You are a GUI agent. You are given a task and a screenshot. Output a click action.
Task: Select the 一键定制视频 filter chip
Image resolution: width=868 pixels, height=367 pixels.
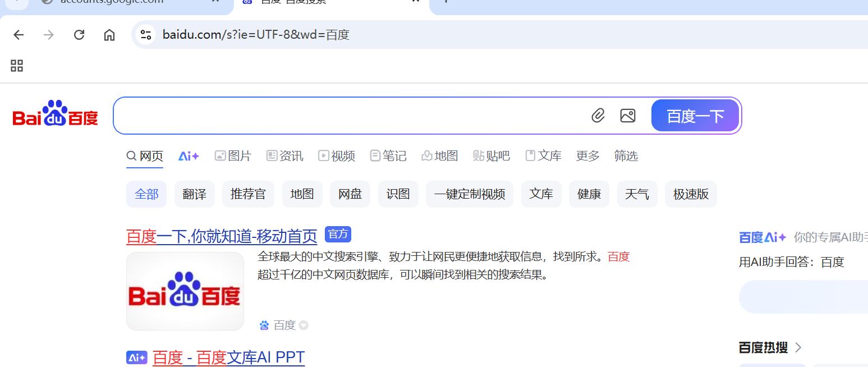coord(470,194)
